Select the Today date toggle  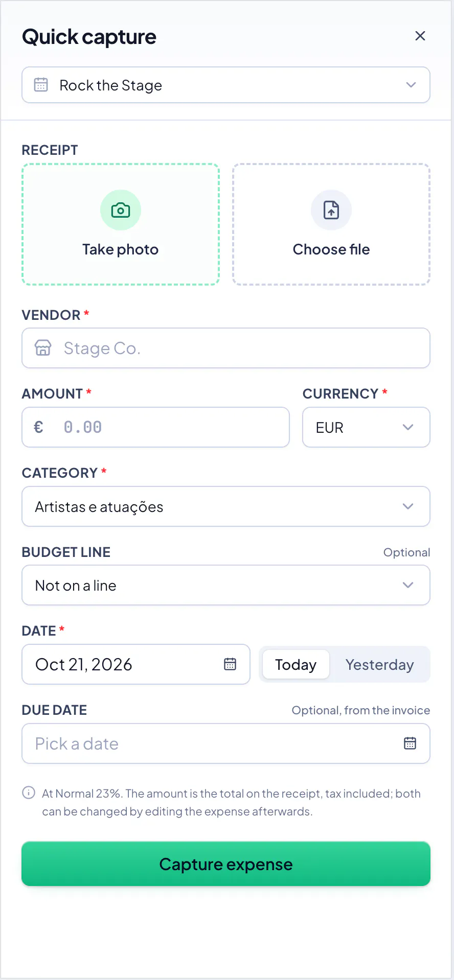296,664
